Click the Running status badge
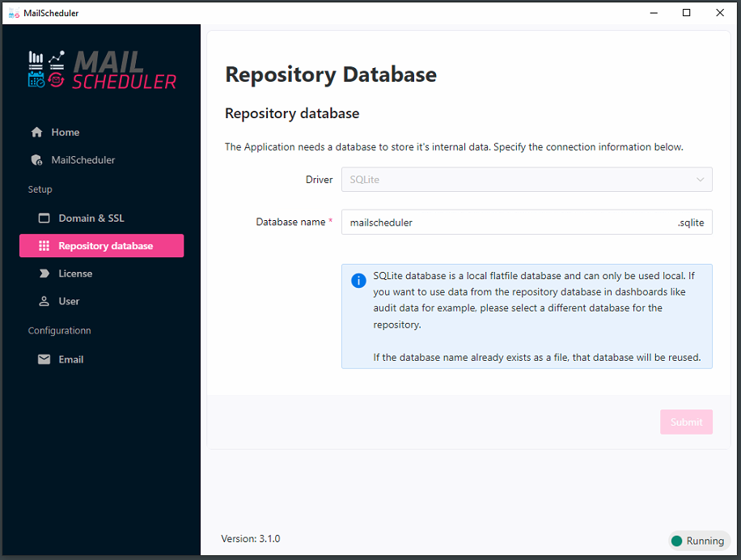The width and height of the screenshot is (741, 560). coord(700,541)
